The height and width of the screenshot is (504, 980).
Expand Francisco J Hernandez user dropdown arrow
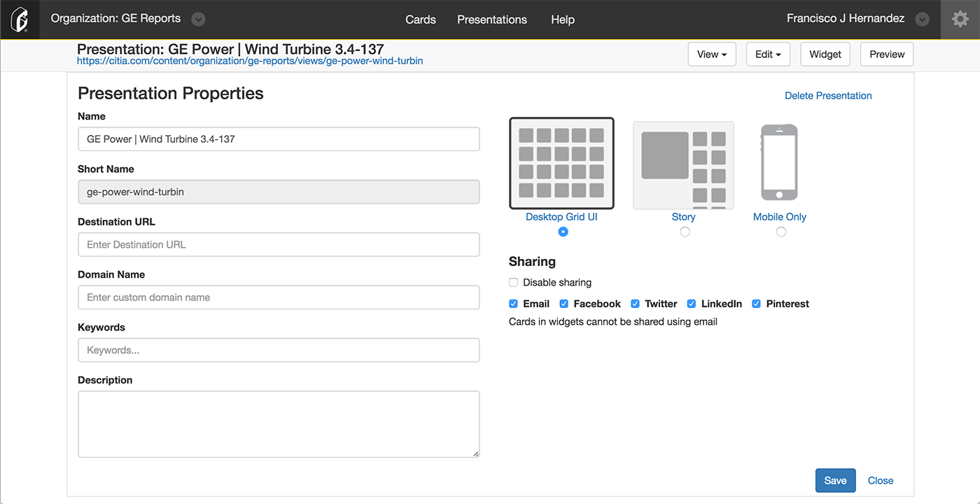[x=923, y=20]
